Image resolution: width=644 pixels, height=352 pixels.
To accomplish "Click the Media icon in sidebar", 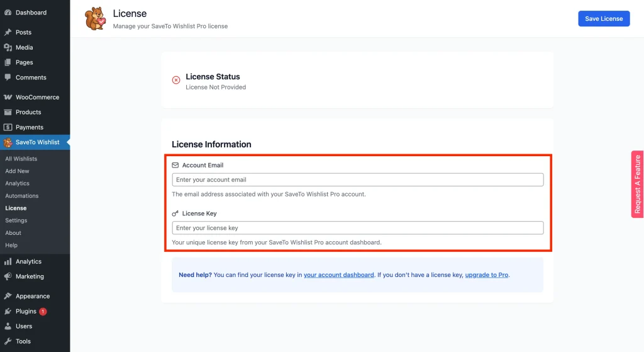I will (x=8, y=47).
